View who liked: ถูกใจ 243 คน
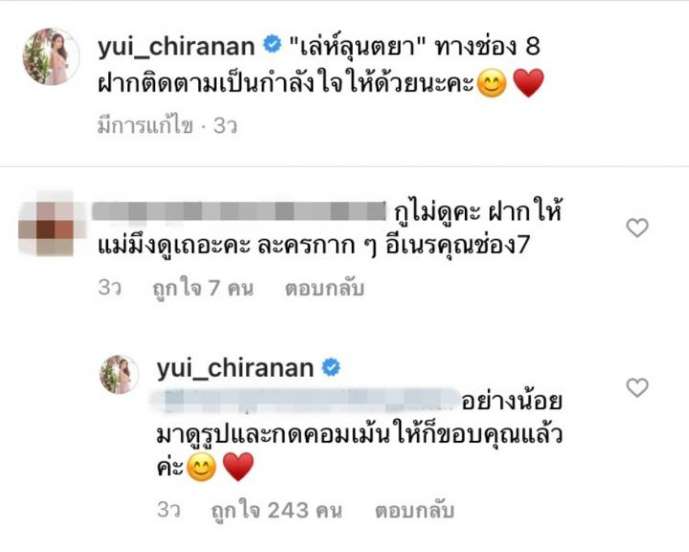This screenshot has width=689, height=552. point(276,511)
